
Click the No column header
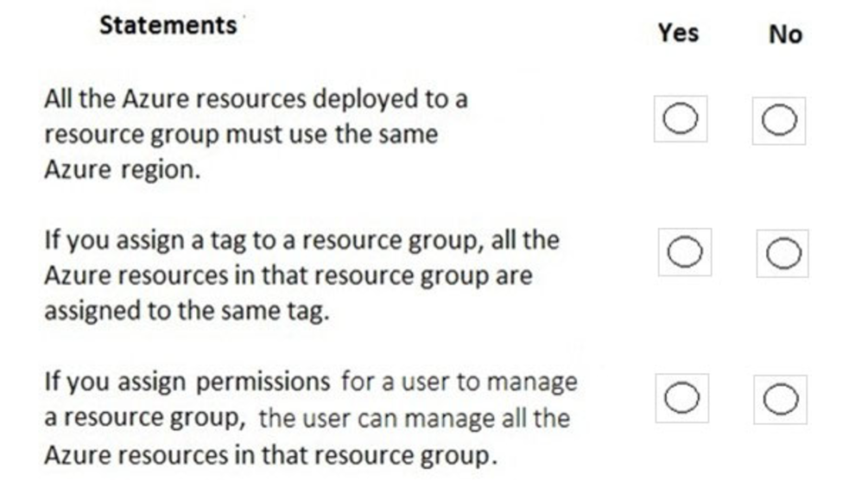(785, 35)
